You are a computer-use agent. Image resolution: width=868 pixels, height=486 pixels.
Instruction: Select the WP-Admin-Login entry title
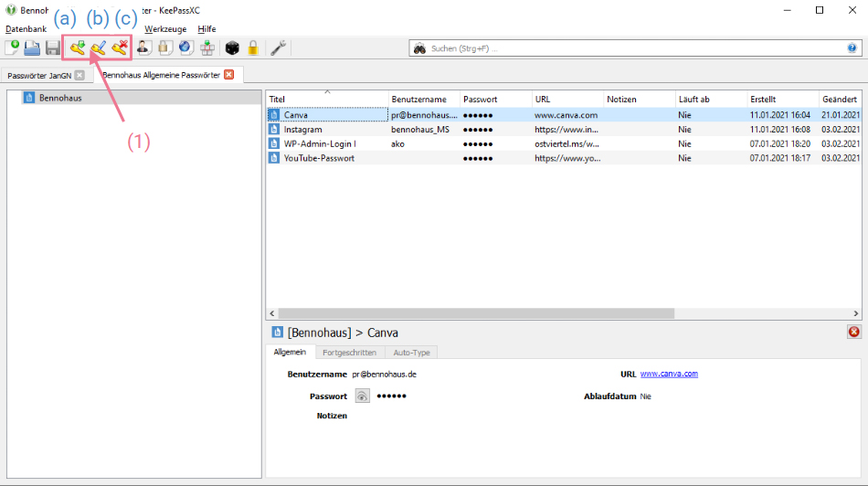(320, 143)
